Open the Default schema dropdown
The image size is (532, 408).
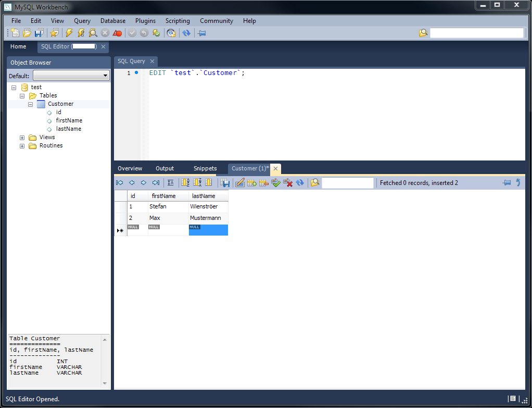[71, 76]
